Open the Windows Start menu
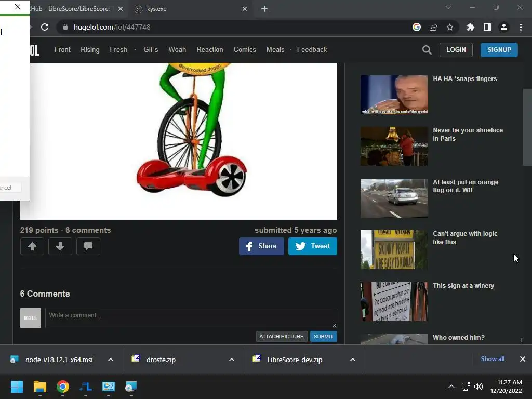The width and height of the screenshot is (532, 399). tap(17, 387)
